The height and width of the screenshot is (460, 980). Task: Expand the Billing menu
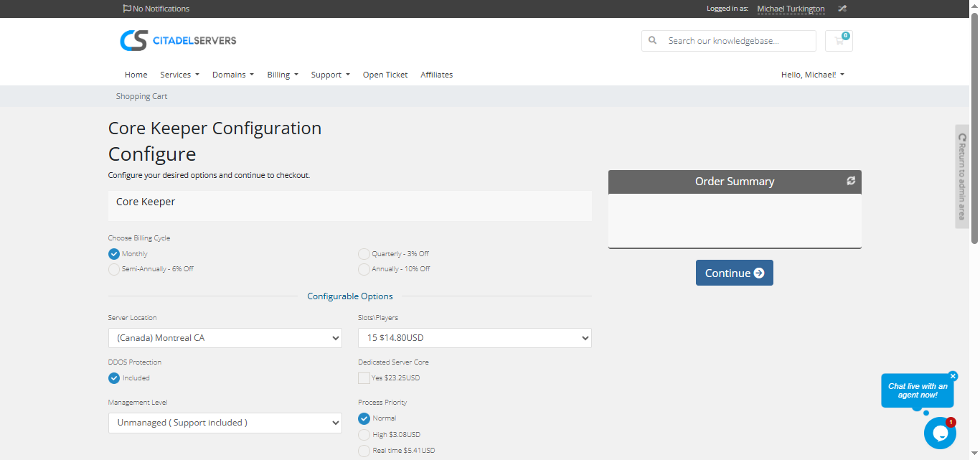point(282,75)
